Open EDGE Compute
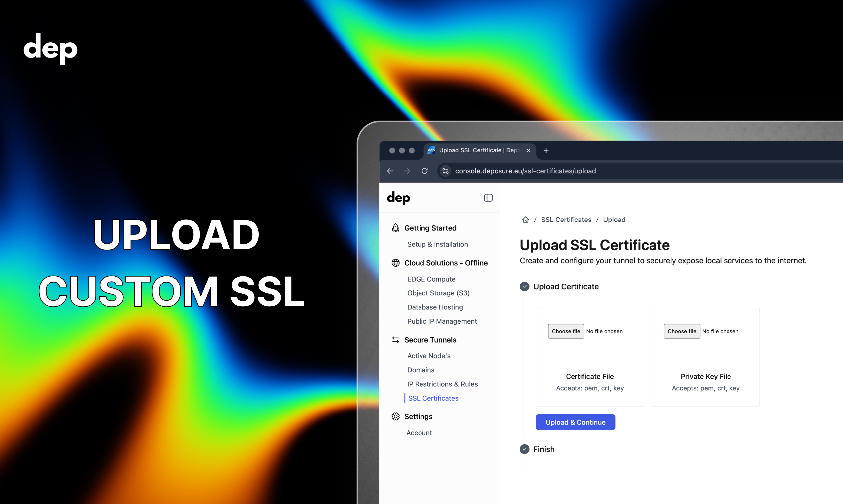This screenshot has width=843, height=504. pos(431,279)
